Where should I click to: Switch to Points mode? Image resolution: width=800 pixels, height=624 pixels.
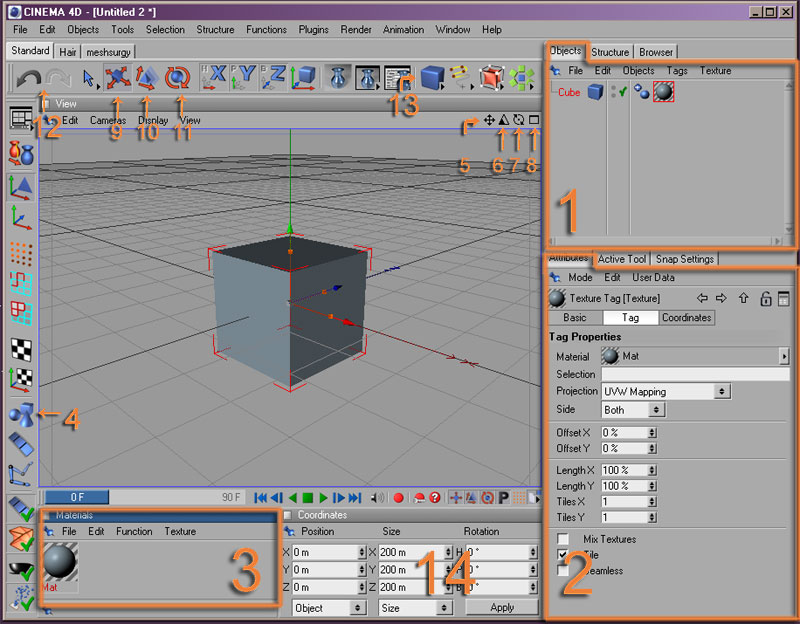click(x=21, y=254)
